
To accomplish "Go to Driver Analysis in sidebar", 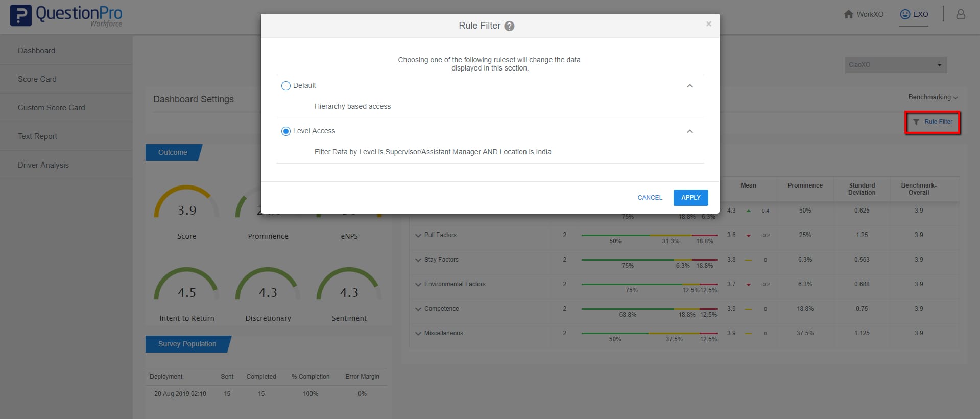I will point(43,165).
